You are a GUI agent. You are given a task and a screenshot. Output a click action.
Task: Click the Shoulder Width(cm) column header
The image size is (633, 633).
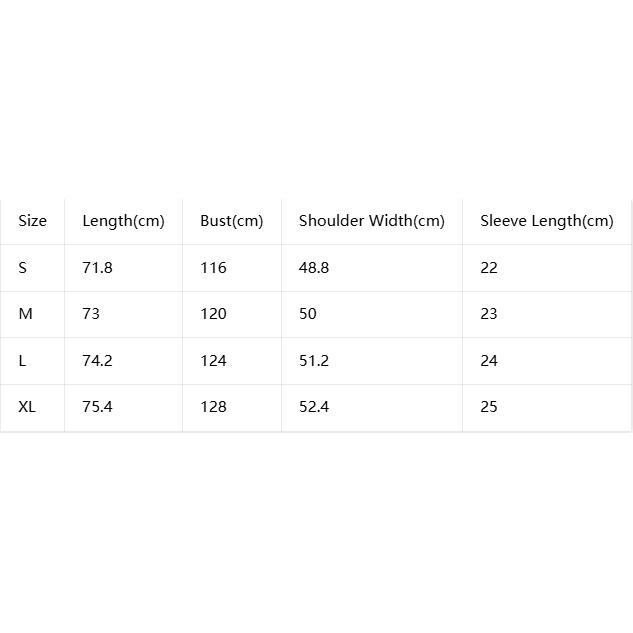point(372,221)
